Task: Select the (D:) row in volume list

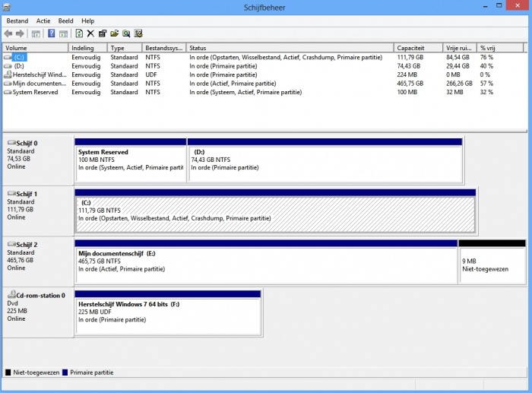Action: coord(19,66)
